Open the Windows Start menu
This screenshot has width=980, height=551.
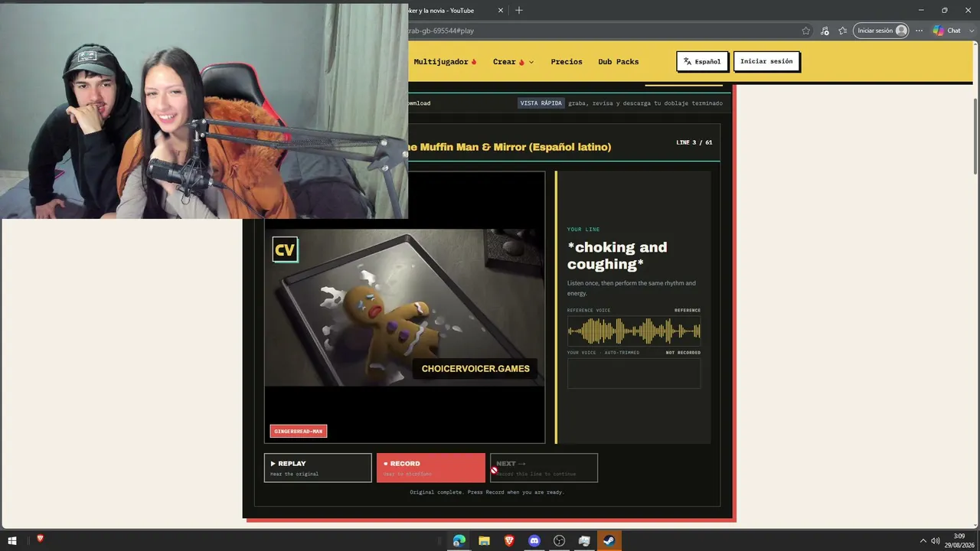pyautogui.click(x=12, y=541)
